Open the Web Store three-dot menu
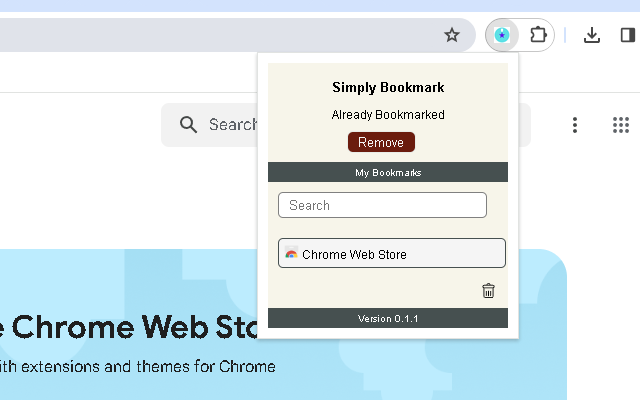Image resolution: width=640 pixels, height=400 pixels. pyautogui.click(x=575, y=125)
